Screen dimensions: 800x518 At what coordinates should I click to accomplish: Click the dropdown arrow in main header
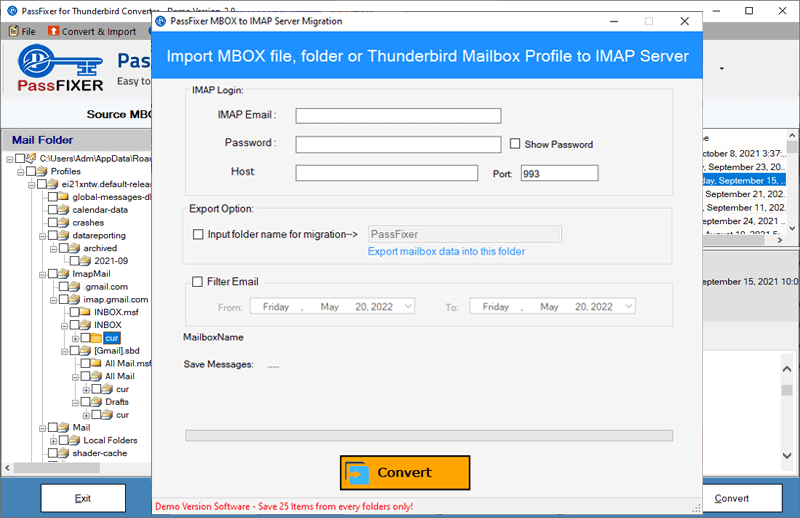721,68
